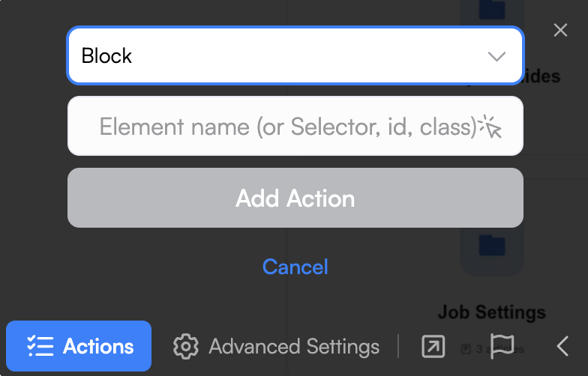Image resolution: width=588 pixels, height=376 pixels.
Task: Click the Cancel link
Action: click(295, 267)
